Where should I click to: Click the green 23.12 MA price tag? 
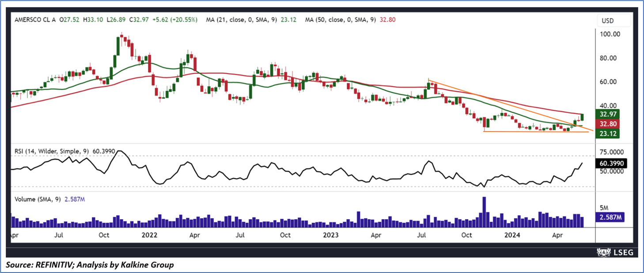pos(607,133)
